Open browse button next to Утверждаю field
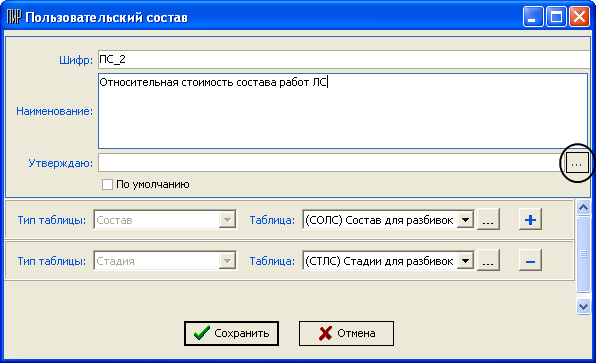This screenshot has height=363, width=596. [577, 163]
